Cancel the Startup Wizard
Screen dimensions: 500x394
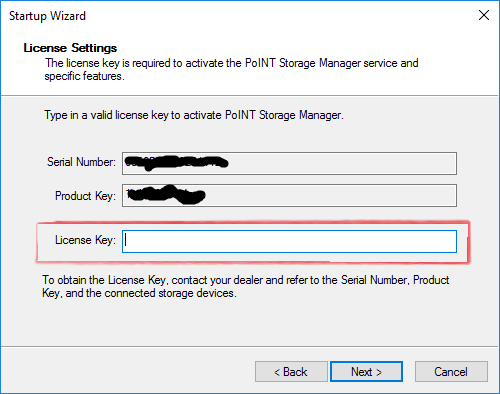point(451,372)
